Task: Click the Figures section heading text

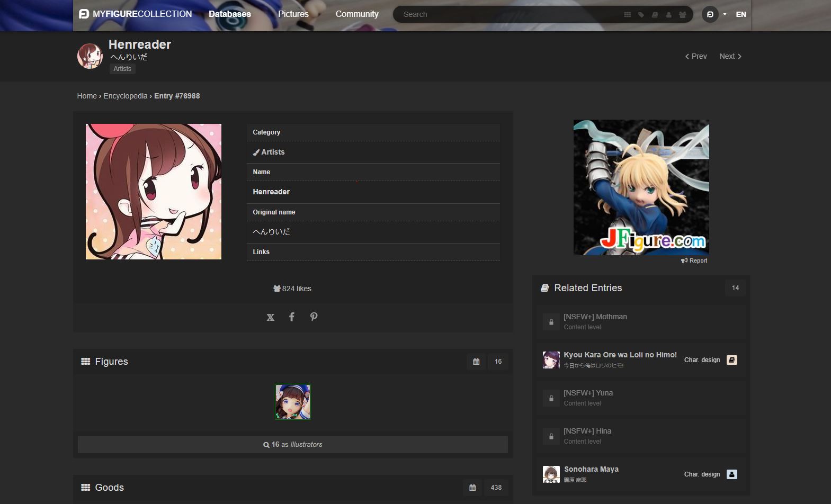Action: click(111, 362)
